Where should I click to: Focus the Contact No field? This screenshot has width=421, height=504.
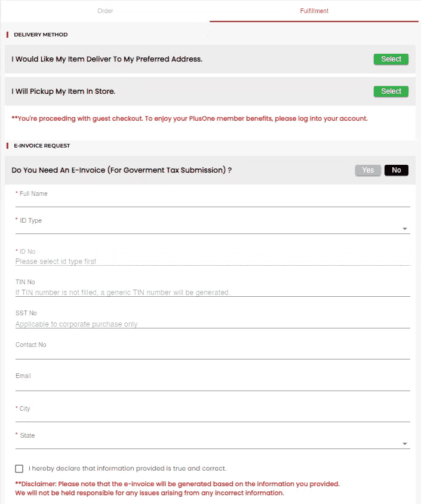coord(213,354)
